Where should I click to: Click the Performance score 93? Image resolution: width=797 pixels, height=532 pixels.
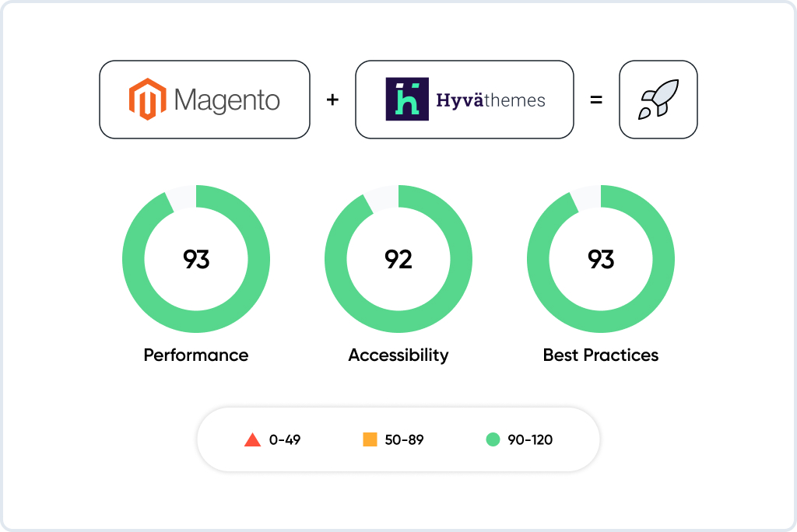[196, 260]
